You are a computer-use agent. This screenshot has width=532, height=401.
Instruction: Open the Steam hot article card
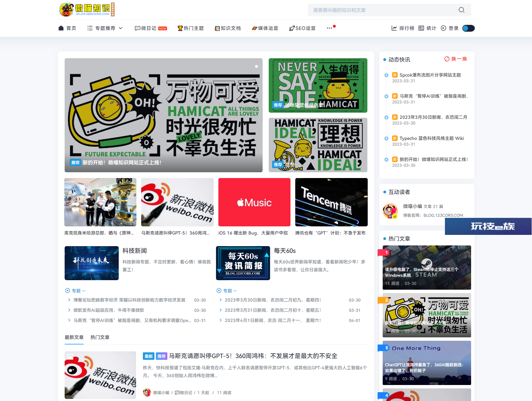tap(427, 268)
